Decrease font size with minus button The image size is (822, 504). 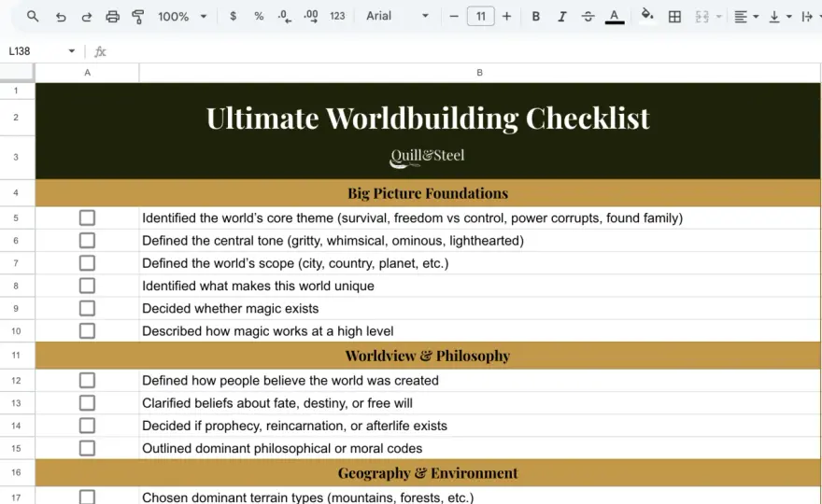(x=454, y=16)
